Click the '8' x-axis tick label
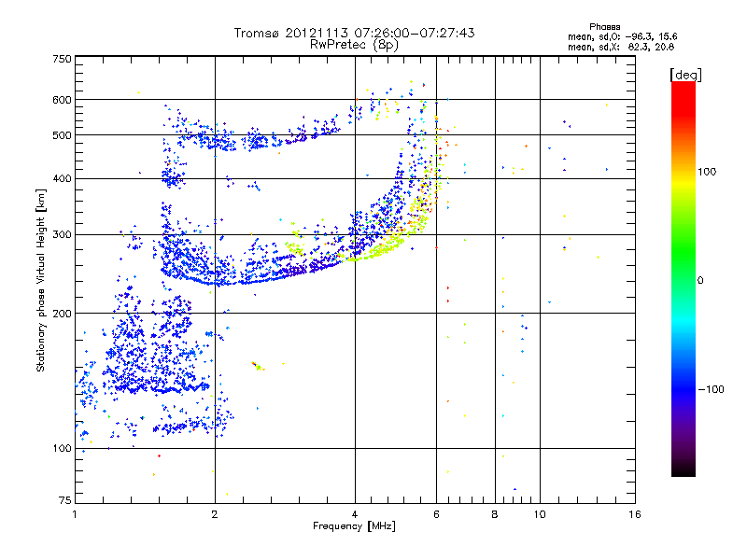This screenshot has height=560, width=747. coord(495,514)
